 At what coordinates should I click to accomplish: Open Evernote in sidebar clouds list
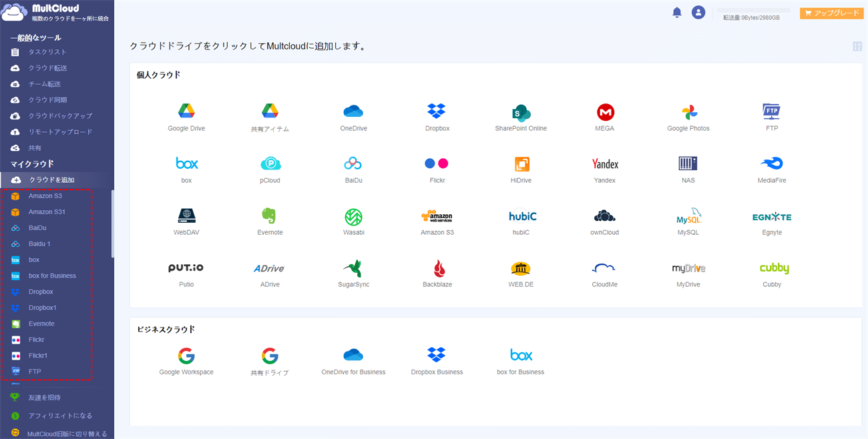41,324
